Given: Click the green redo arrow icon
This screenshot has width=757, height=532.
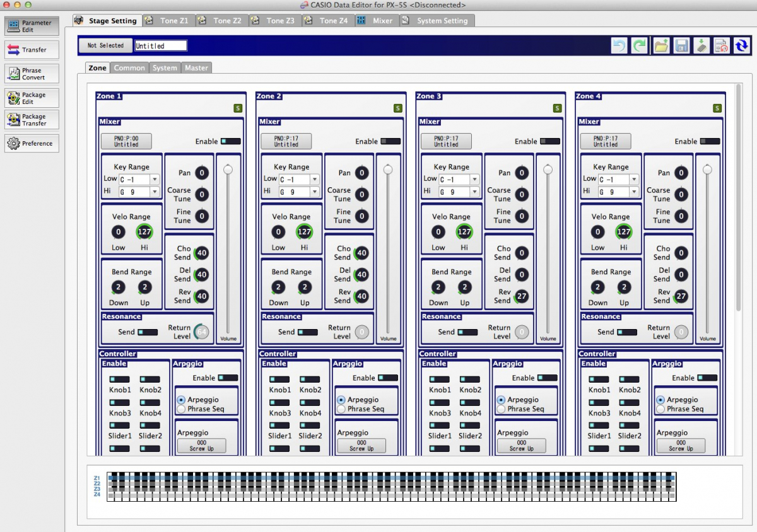Looking at the screenshot, I should point(640,45).
